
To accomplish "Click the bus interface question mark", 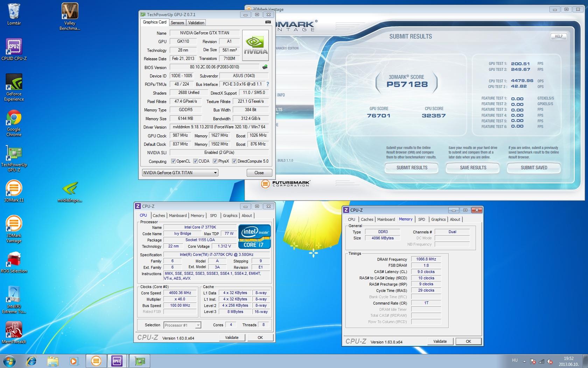I will [268, 84].
